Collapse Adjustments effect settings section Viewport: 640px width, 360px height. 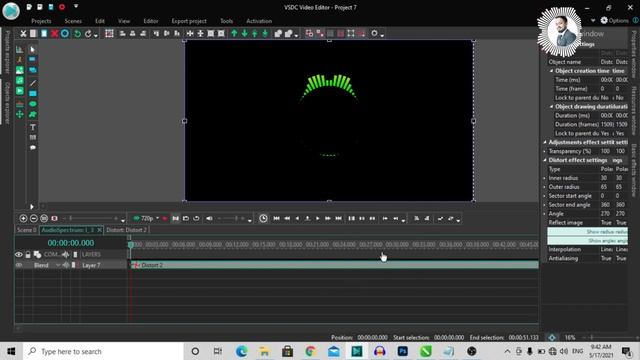coord(545,142)
